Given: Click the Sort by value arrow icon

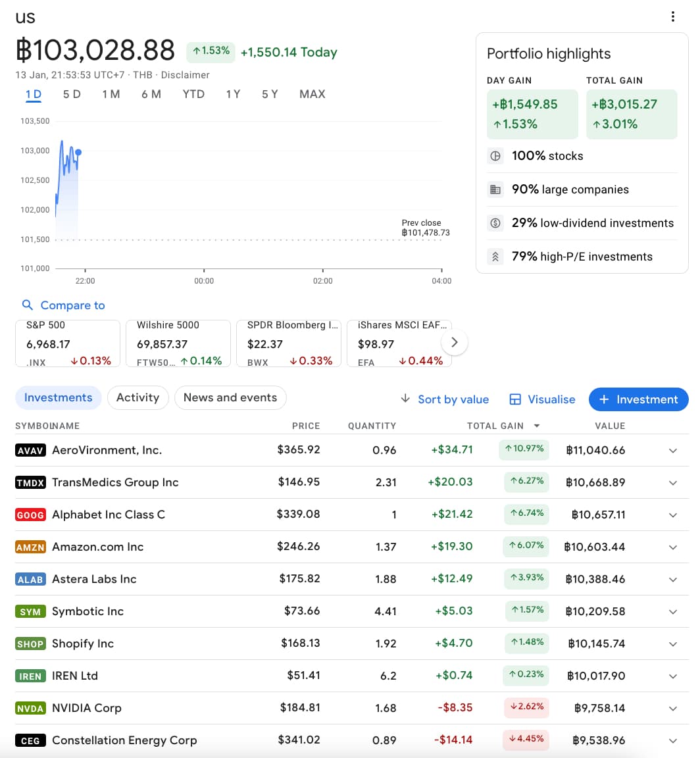Looking at the screenshot, I should [405, 399].
